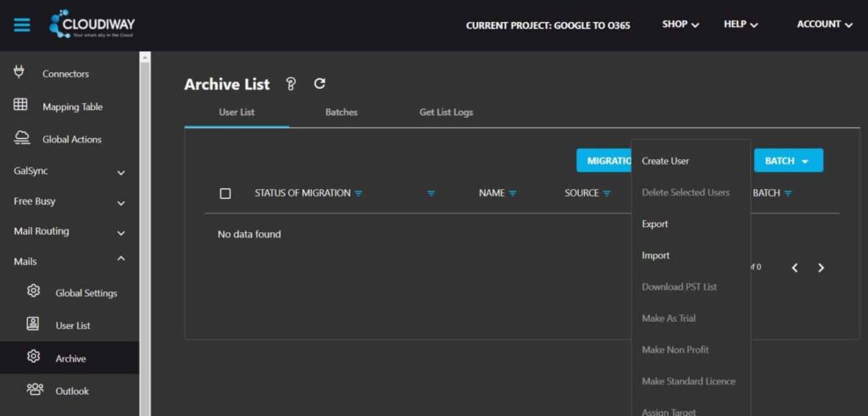Image resolution: width=868 pixels, height=416 pixels.
Task: Click the Mapping Table grid icon
Action: 20,104
